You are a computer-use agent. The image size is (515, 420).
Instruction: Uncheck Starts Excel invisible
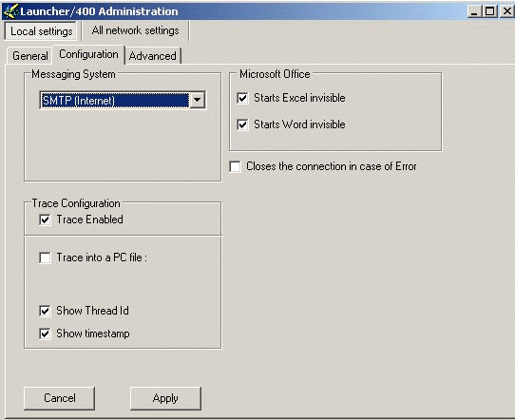click(x=242, y=98)
